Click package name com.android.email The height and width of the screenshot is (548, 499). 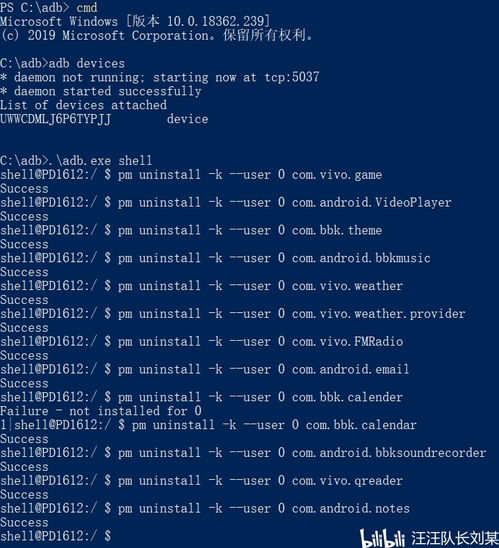(x=350, y=369)
